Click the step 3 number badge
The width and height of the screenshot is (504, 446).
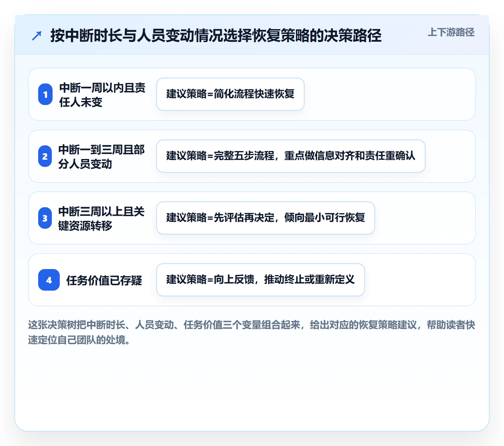45,218
